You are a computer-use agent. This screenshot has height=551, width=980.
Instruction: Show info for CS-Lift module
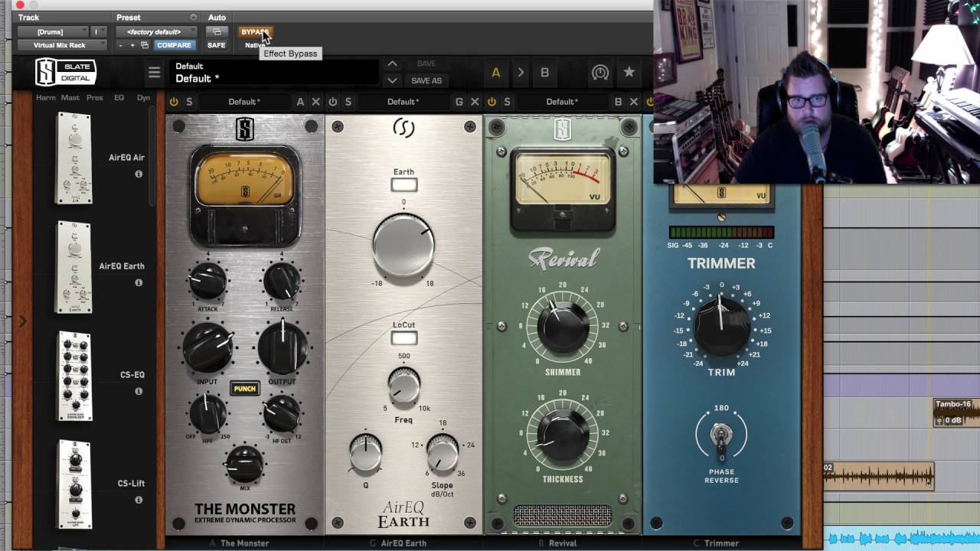pyautogui.click(x=139, y=500)
